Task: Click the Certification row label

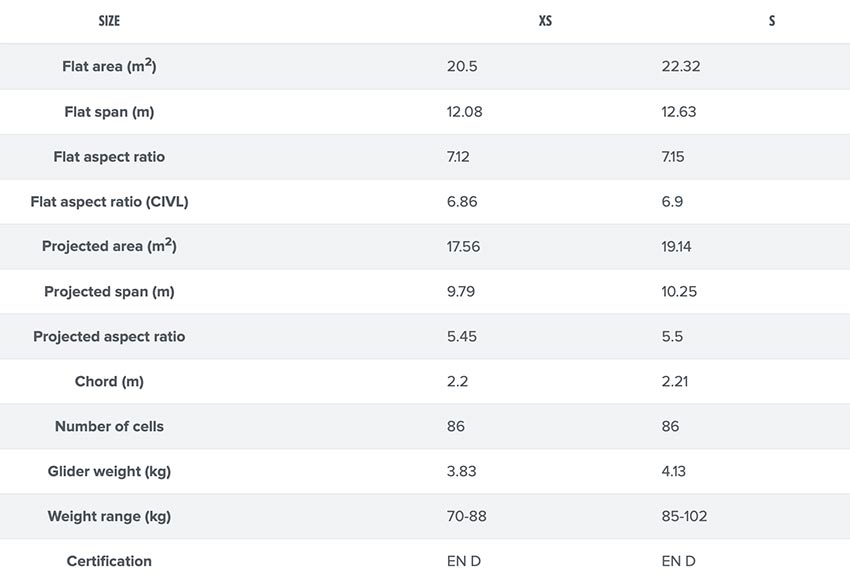Action: 109,561
